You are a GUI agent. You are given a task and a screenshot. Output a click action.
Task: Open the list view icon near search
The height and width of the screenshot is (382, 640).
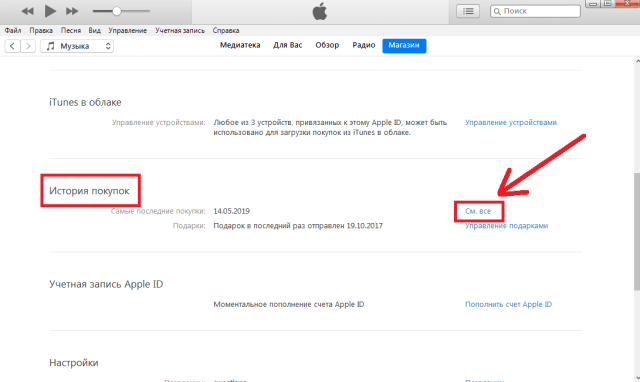[468, 11]
